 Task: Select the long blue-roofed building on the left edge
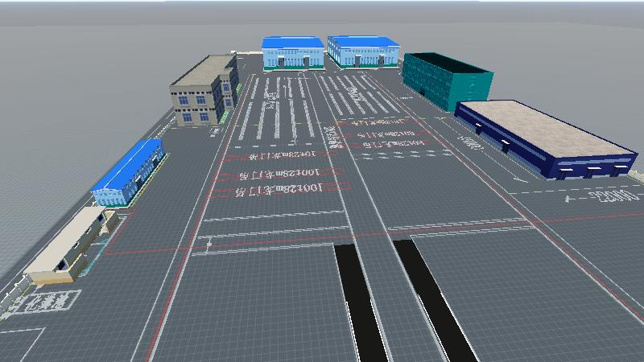coord(129,171)
